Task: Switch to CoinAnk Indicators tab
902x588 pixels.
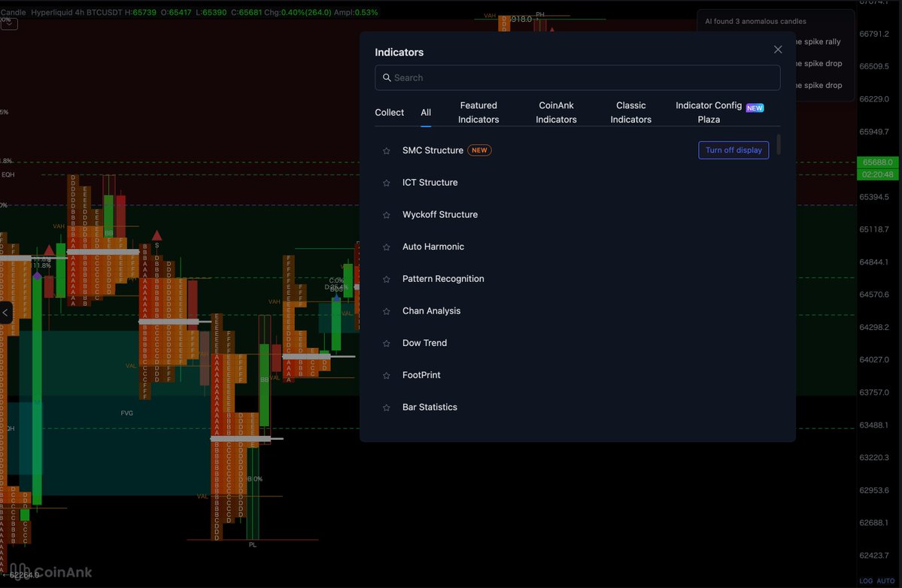Action: (x=556, y=112)
